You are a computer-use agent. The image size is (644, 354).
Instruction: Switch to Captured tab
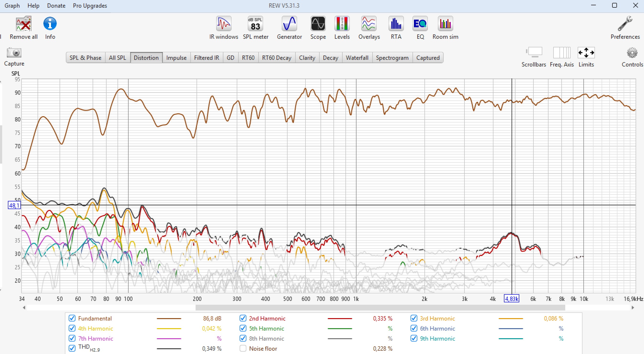428,58
